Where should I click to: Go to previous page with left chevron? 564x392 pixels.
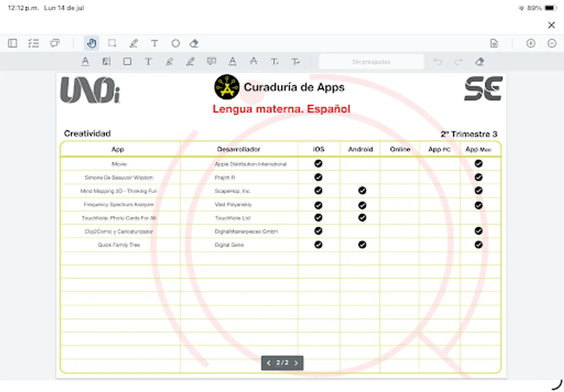pos(269,362)
